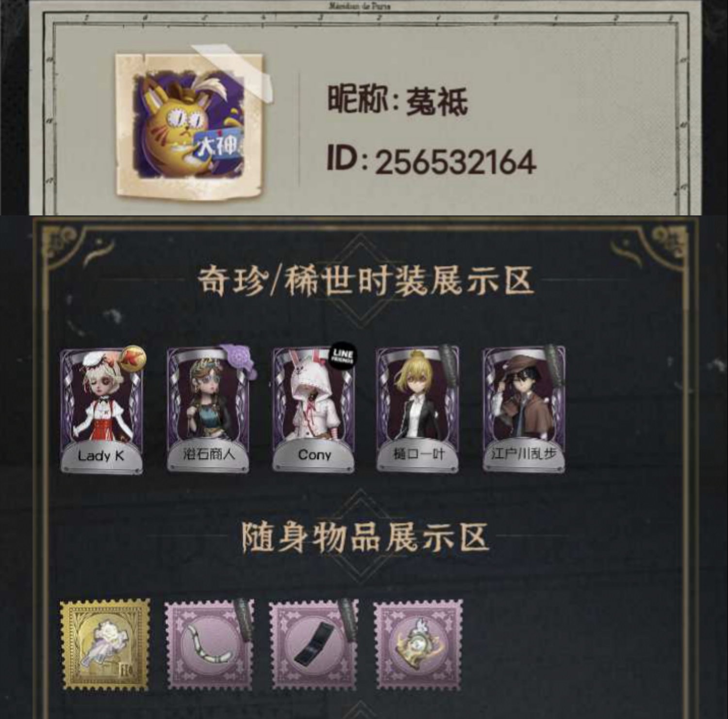Open the rabbit 大神 avatar picture
Screen dimensions: 728x719
tap(189, 126)
